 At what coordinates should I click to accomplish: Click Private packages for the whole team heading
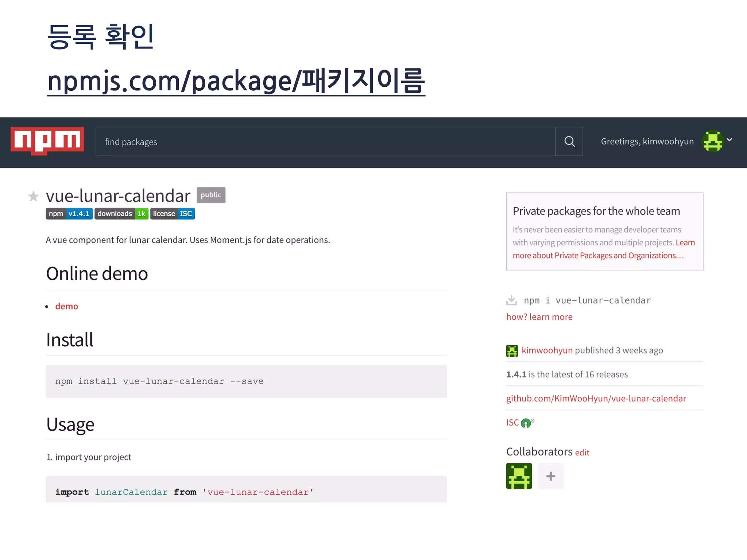596,211
